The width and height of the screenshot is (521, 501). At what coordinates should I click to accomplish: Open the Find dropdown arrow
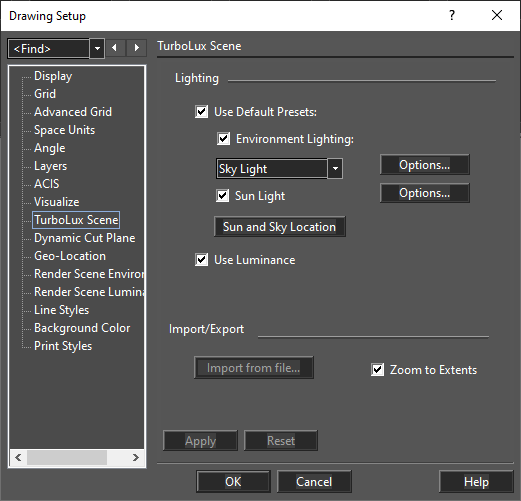click(x=97, y=49)
